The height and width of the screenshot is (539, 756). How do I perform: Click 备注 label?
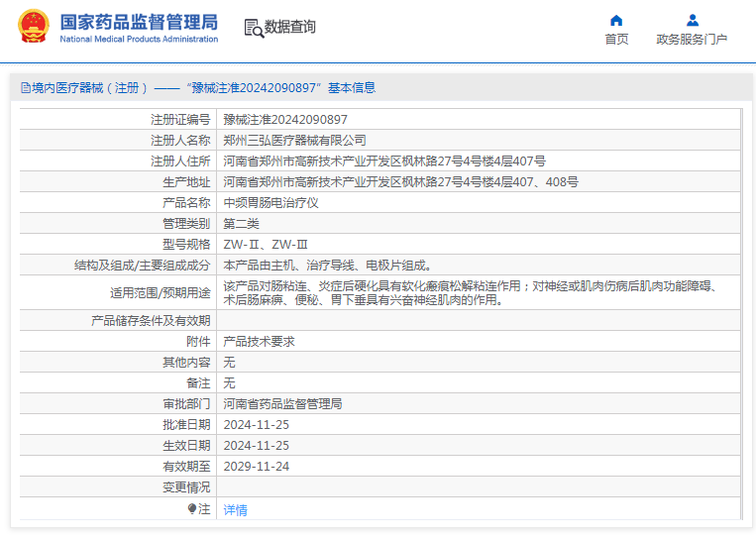click(198, 383)
